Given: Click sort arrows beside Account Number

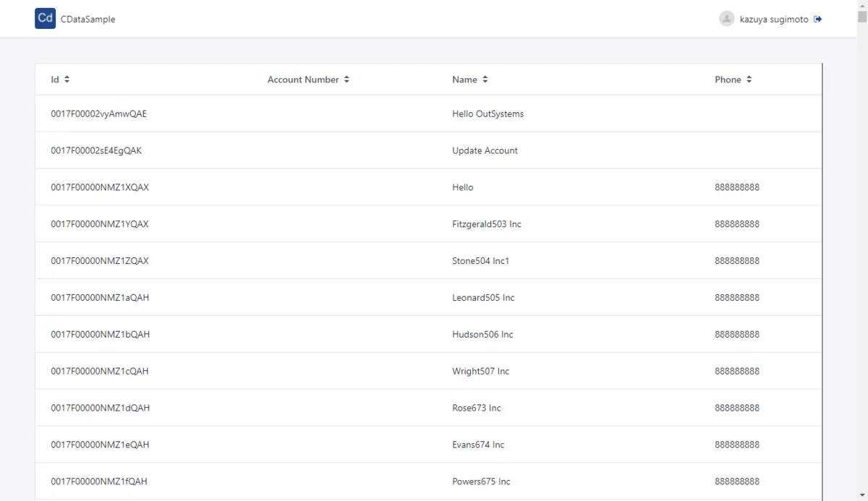Looking at the screenshot, I should click(347, 80).
